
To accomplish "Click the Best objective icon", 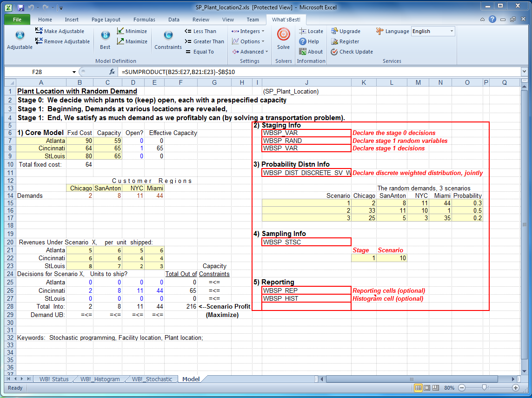I will click(105, 36).
